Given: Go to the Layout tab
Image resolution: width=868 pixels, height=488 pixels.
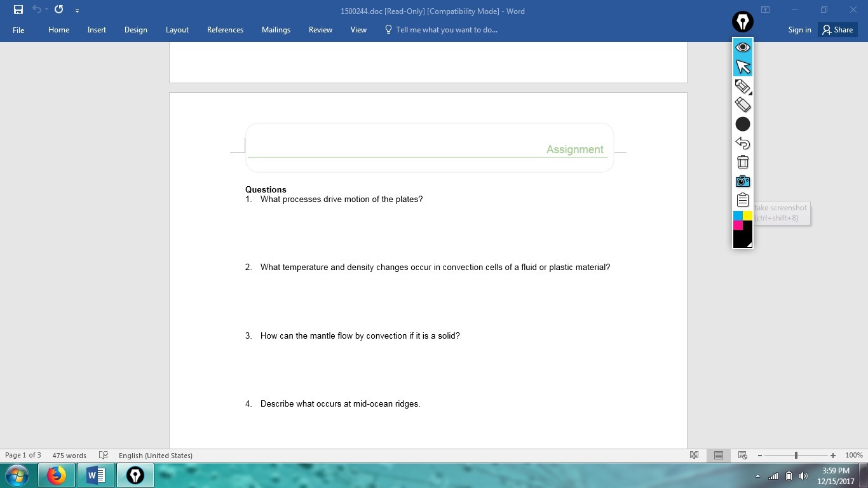Looking at the screenshot, I should [x=177, y=30].
